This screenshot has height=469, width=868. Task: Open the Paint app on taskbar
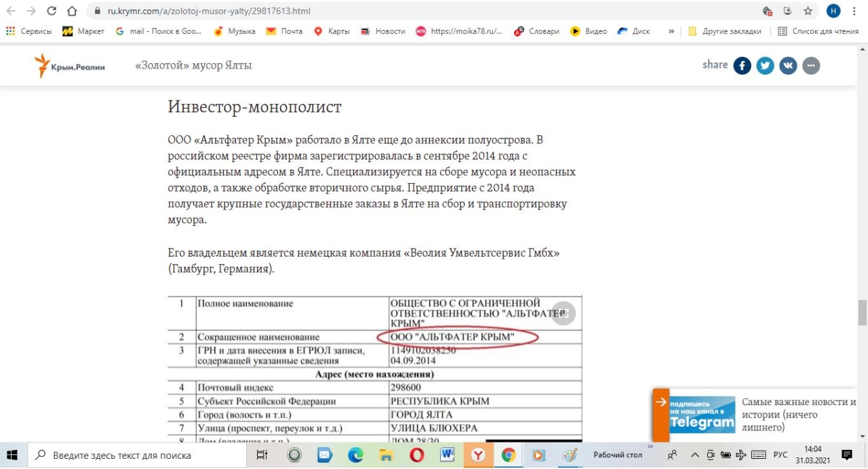(x=570, y=455)
